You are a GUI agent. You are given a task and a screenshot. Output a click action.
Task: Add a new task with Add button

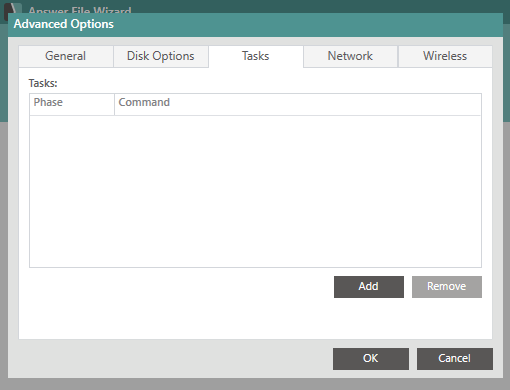[x=369, y=287]
